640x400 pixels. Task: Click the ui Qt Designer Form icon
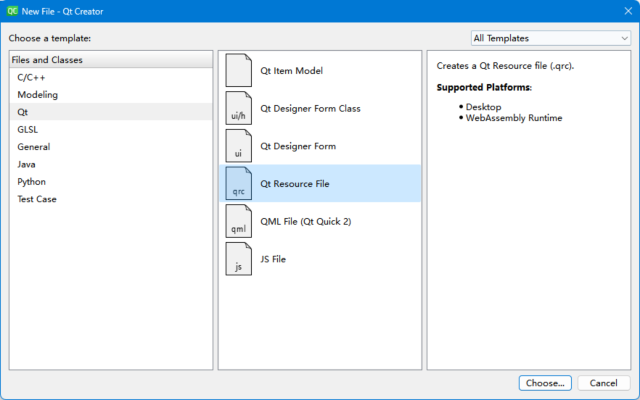coord(239,146)
